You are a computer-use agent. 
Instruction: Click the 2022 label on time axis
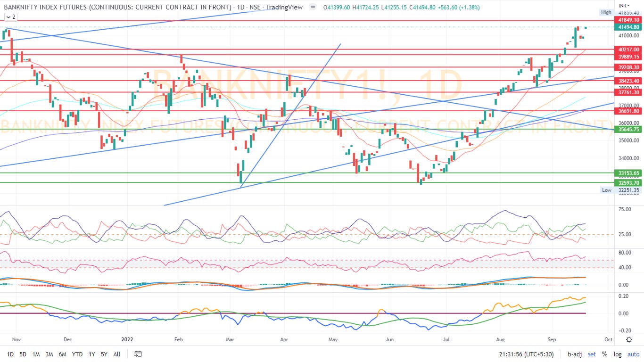128,339
